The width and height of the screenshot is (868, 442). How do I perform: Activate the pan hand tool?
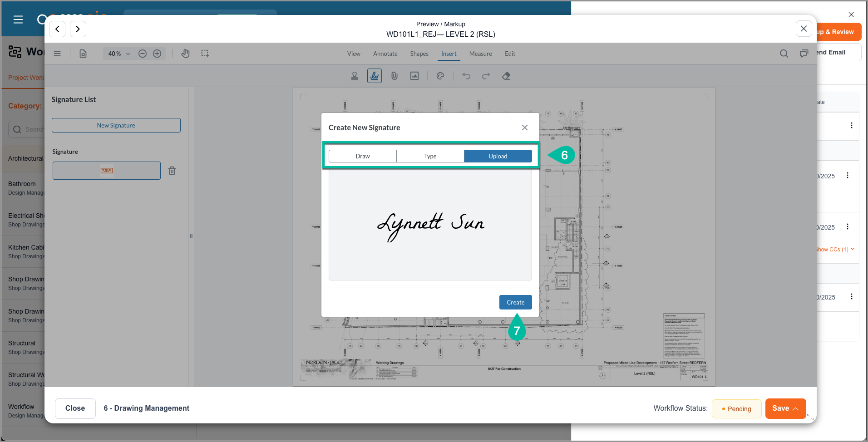(x=185, y=54)
